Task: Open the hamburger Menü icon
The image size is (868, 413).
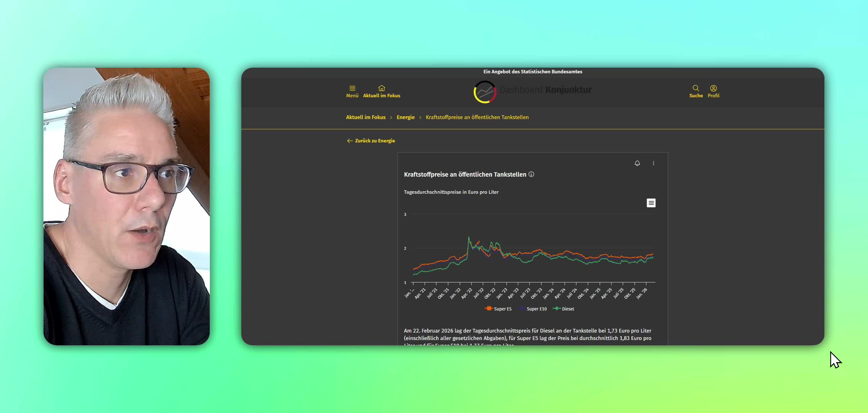Action: [352, 88]
